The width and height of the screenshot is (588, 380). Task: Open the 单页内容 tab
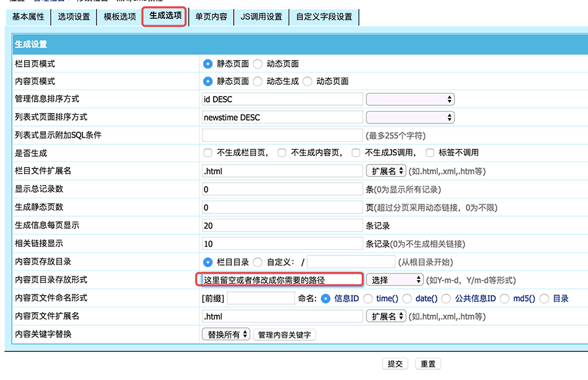pos(212,16)
